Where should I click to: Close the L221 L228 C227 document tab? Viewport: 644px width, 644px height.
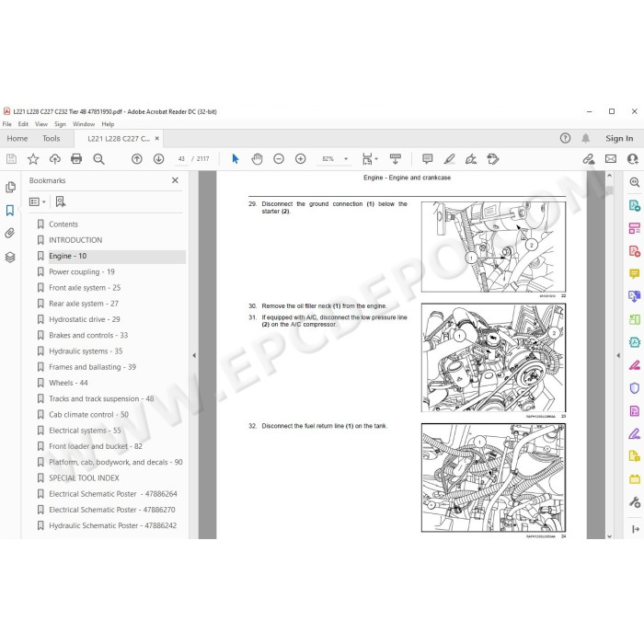pyautogui.click(x=157, y=138)
